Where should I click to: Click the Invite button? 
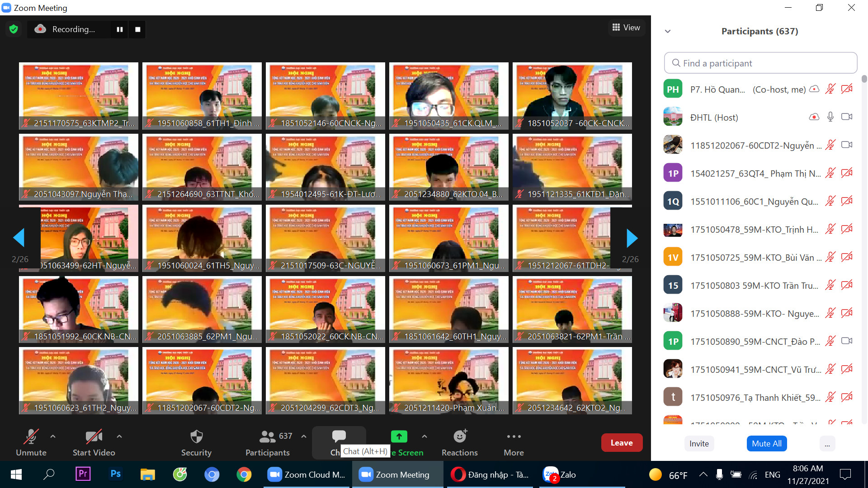tap(699, 444)
